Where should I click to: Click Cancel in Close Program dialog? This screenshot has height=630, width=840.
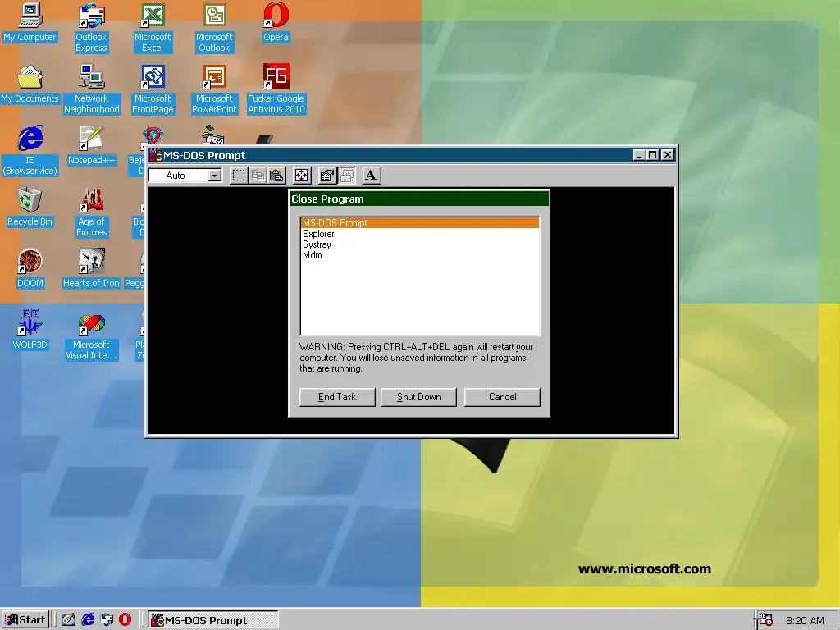coord(502,397)
